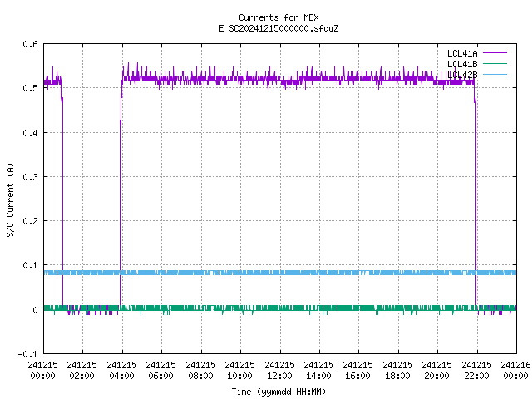Viewport: 532px width, 399px height.
Task: Click the blue LCL42B legend line sample
Action: 495,74
